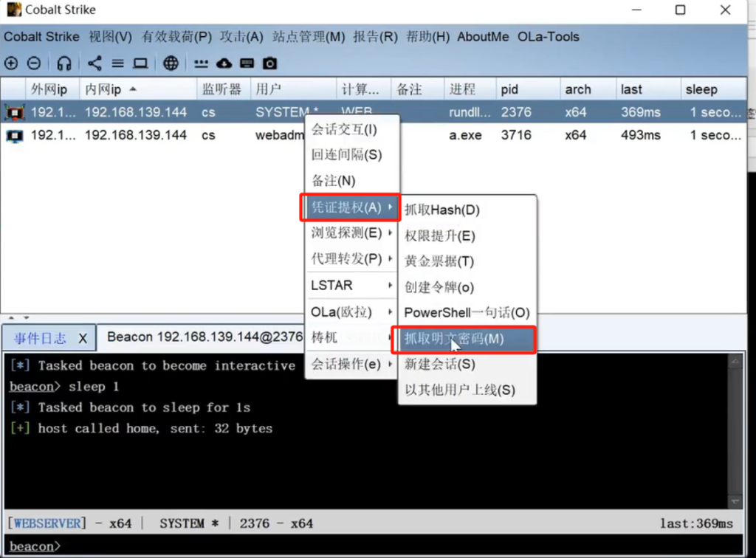This screenshot has width=756, height=558.
Task: Expand the 梼杌 submenu
Action: pyautogui.click(x=351, y=337)
